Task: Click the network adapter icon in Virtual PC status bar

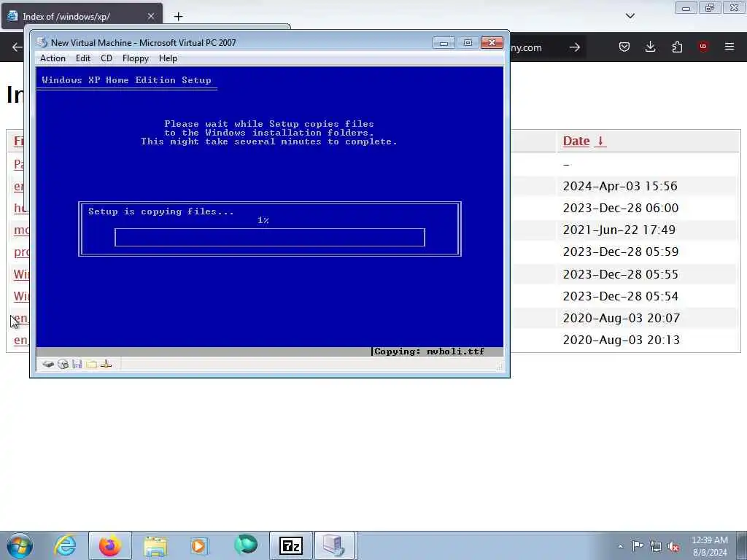Action: (x=107, y=365)
